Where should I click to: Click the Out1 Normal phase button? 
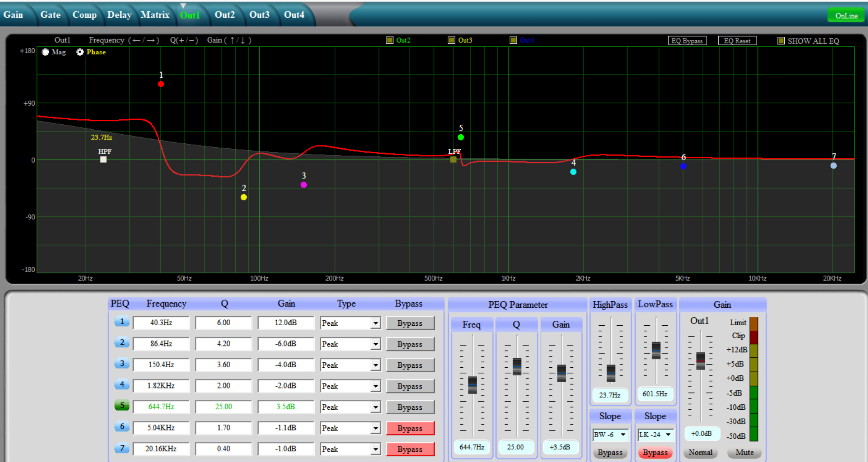coord(701,452)
